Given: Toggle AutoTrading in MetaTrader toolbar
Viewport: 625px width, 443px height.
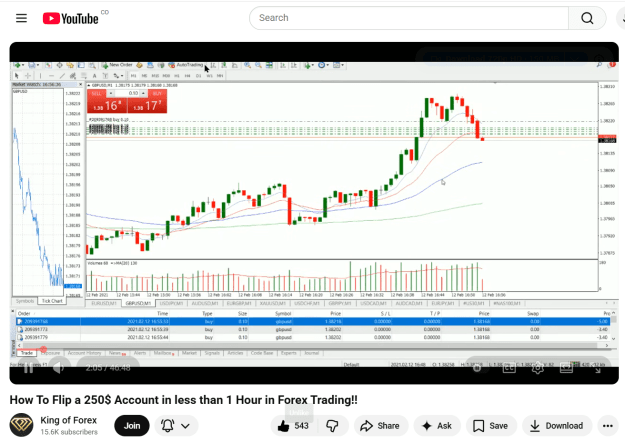Looking at the screenshot, I should pyautogui.click(x=185, y=65).
